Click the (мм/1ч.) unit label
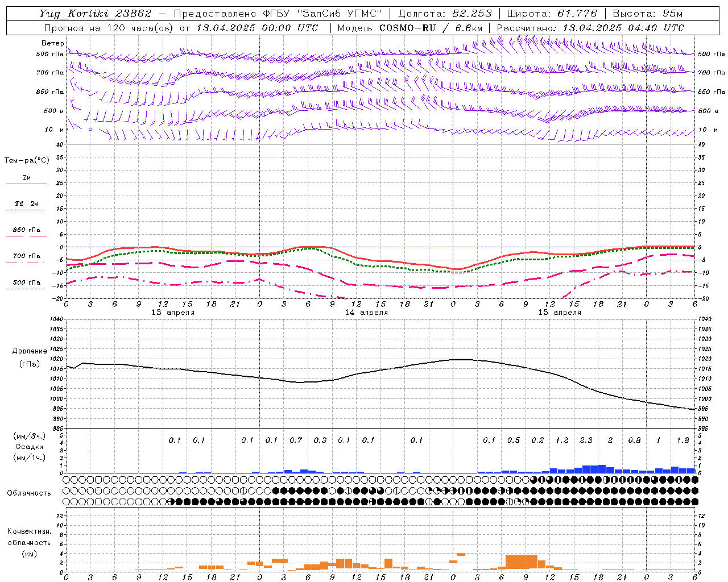 coord(29,458)
